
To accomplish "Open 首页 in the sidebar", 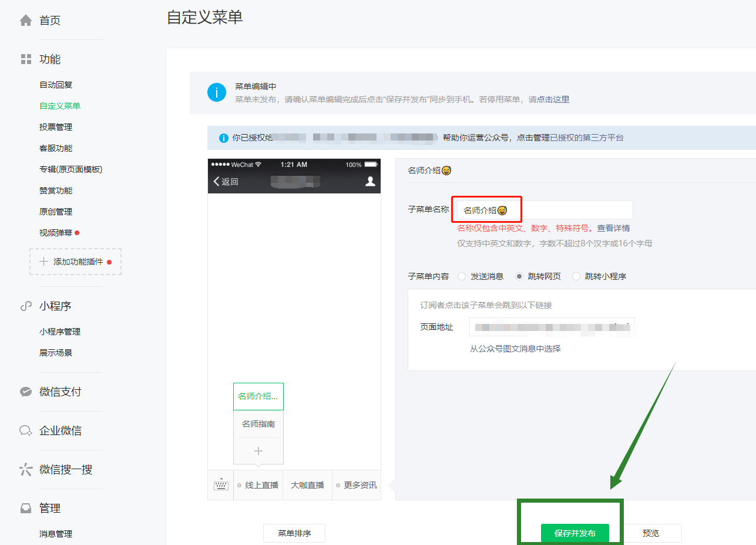I will pos(50,21).
